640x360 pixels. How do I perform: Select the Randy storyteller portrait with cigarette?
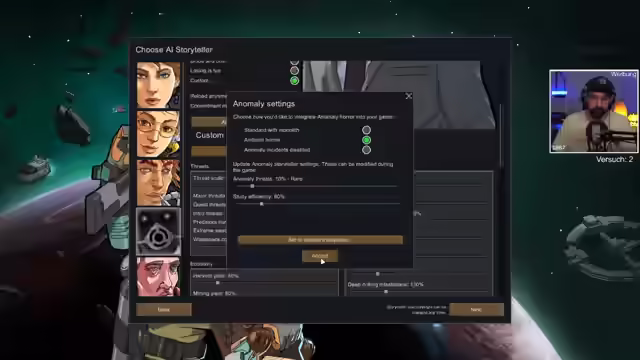pos(158,182)
